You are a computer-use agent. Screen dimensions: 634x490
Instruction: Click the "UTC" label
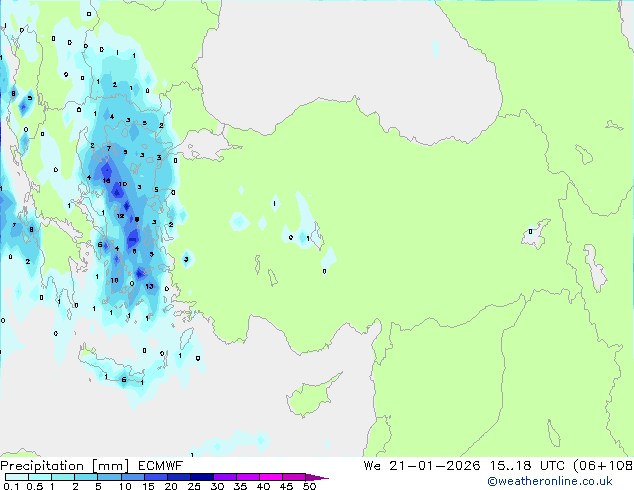coord(552,466)
